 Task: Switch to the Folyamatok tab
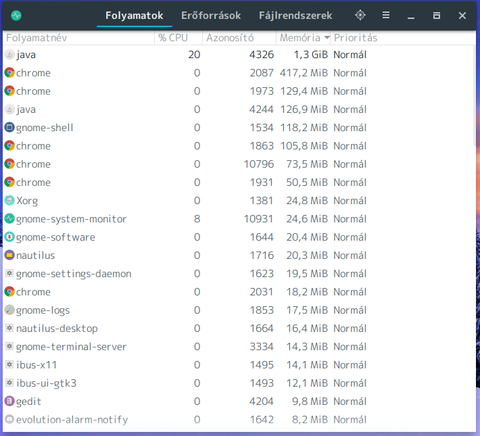click(x=134, y=16)
